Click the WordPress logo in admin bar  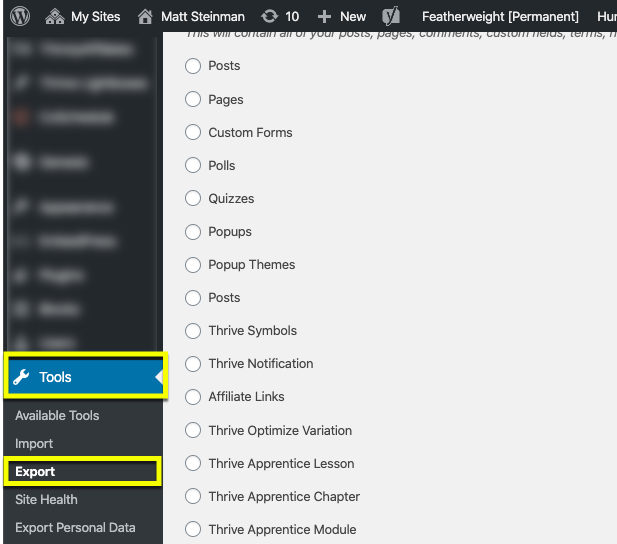click(21, 16)
